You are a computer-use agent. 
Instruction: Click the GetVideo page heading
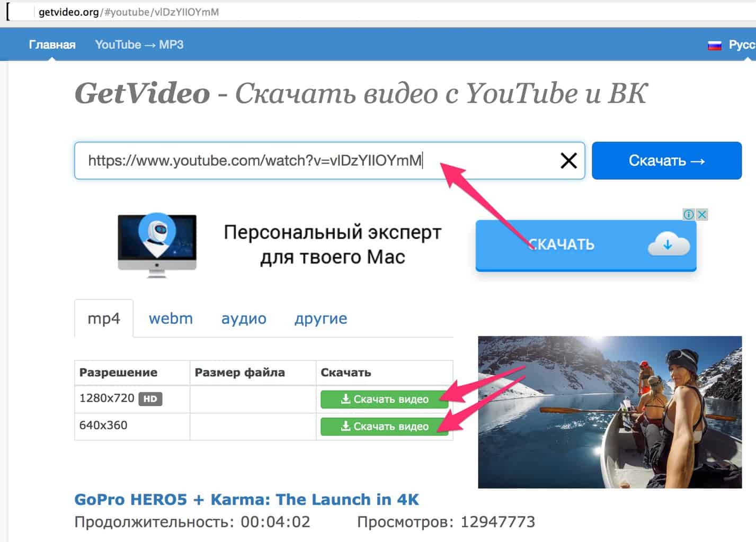pos(361,93)
